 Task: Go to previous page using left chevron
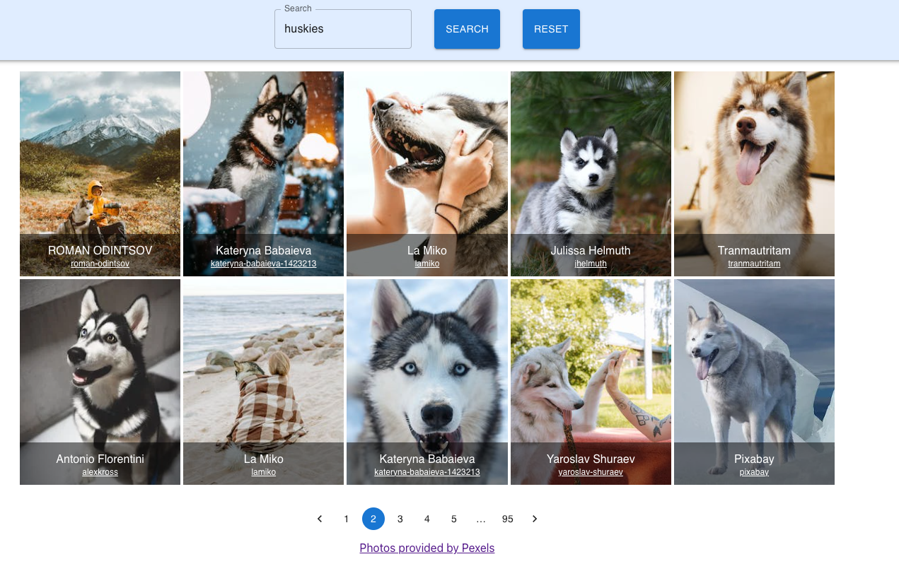click(x=320, y=519)
